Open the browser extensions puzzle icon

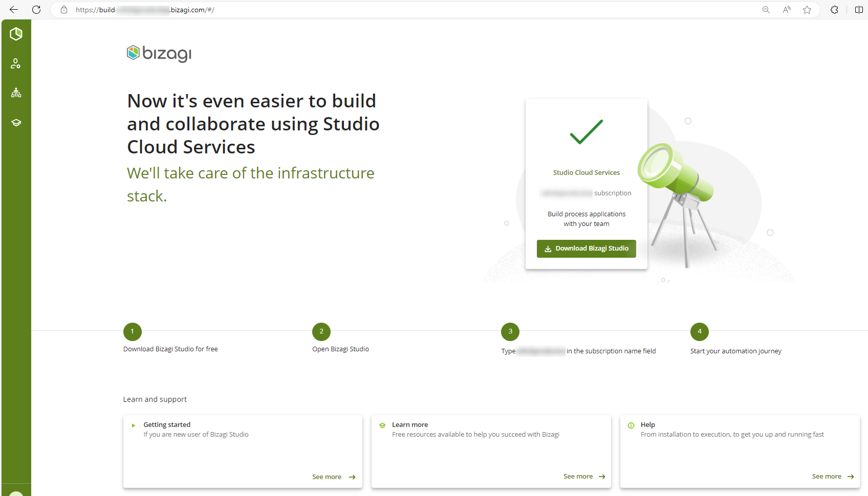coord(834,10)
